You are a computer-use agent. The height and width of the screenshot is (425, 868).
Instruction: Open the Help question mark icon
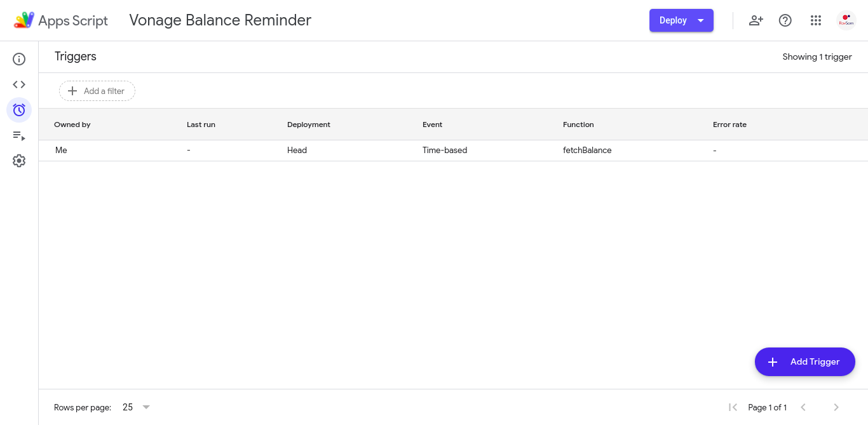(x=785, y=20)
